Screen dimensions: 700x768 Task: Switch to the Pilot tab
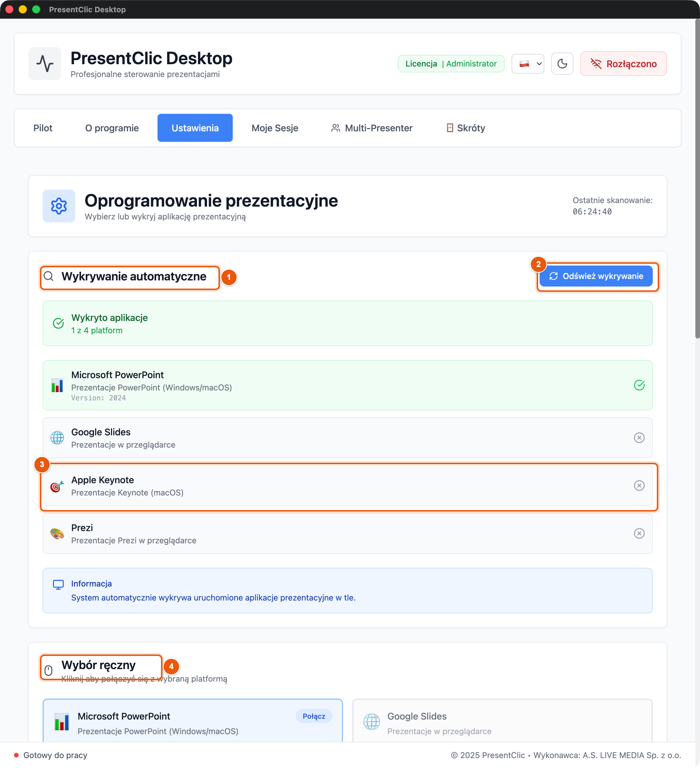pos(43,128)
